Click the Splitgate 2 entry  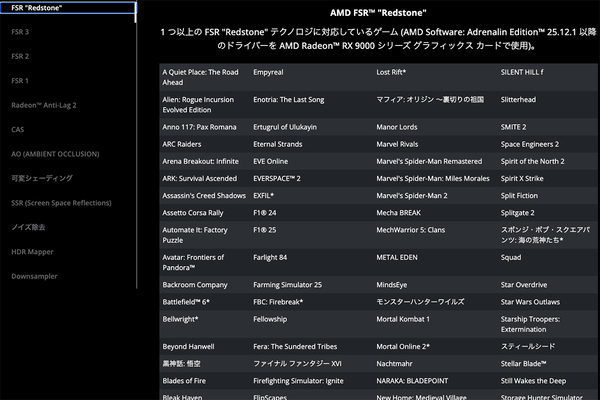coord(517,213)
